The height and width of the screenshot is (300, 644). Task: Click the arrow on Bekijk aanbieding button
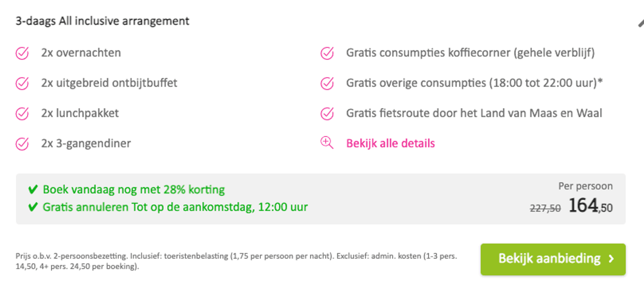pos(611,259)
